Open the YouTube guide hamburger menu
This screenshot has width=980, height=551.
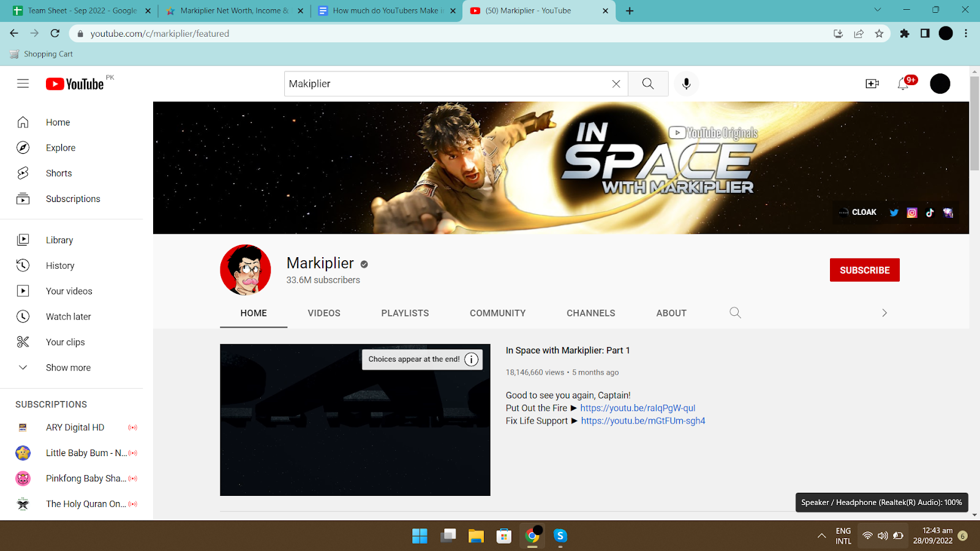tap(23, 84)
